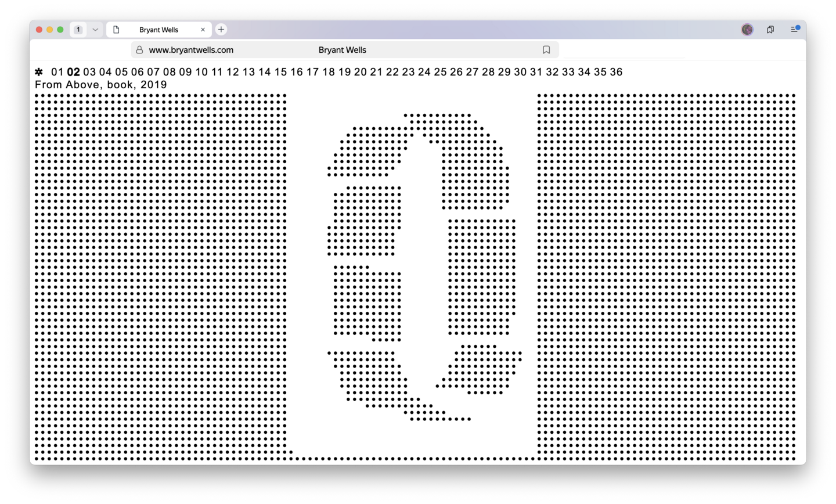Click project 28
This screenshot has width=836, height=504.
pos(488,72)
